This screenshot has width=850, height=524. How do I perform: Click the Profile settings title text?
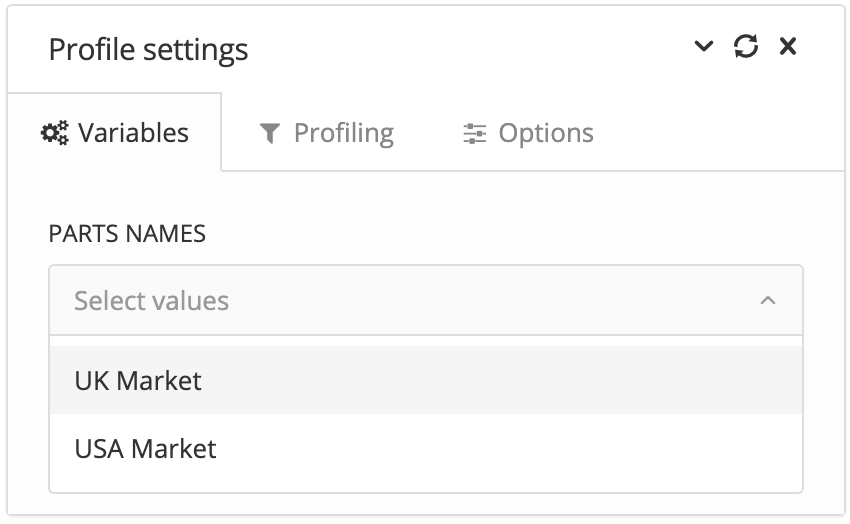coord(148,49)
